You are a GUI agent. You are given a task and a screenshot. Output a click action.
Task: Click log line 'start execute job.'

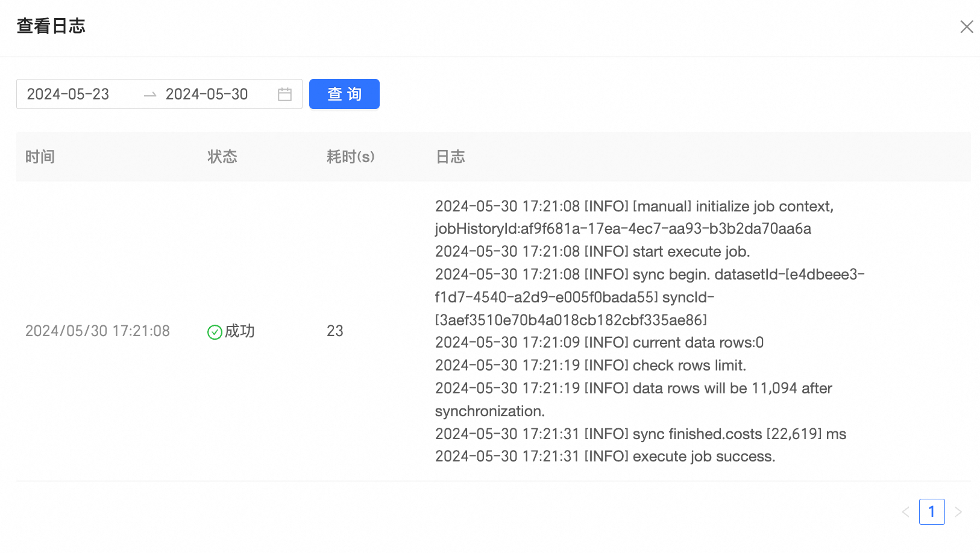point(592,251)
